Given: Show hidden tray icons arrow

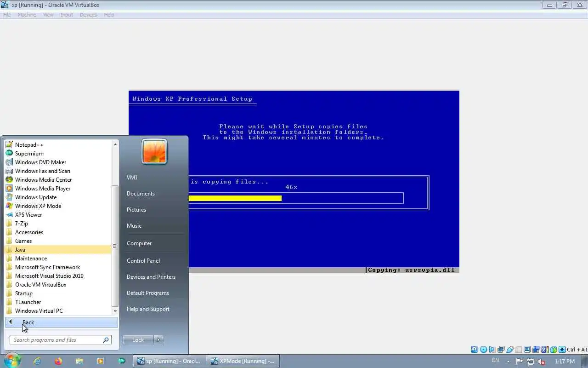Looking at the screenshot, I should (x=508, y=361).
